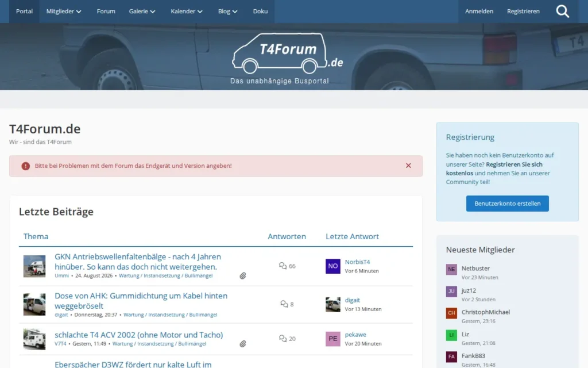Screen dimensions: 588x368
Task: Open Wartung category link under AHK thread
Action: (x=170, y=315)
